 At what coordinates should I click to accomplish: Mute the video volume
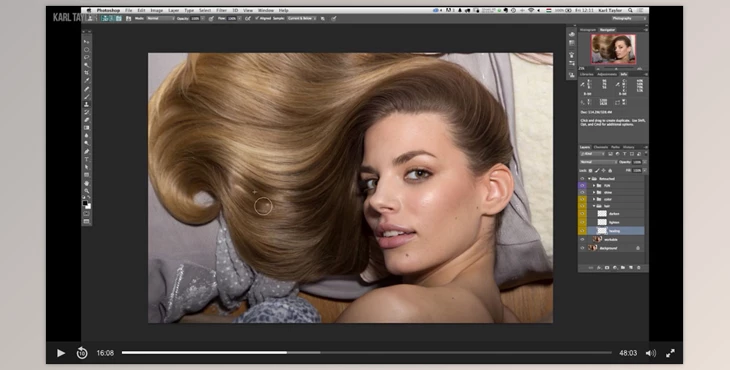(651, 353)
